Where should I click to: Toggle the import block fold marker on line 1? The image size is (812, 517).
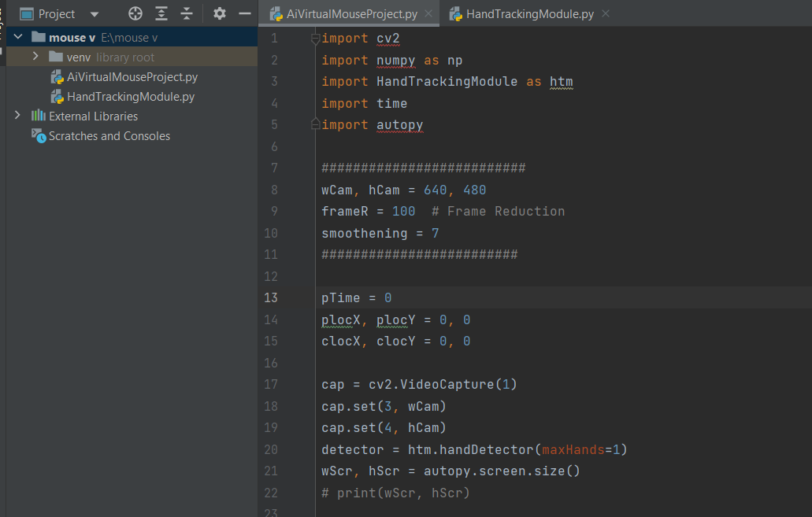click(x=315, y=39)
